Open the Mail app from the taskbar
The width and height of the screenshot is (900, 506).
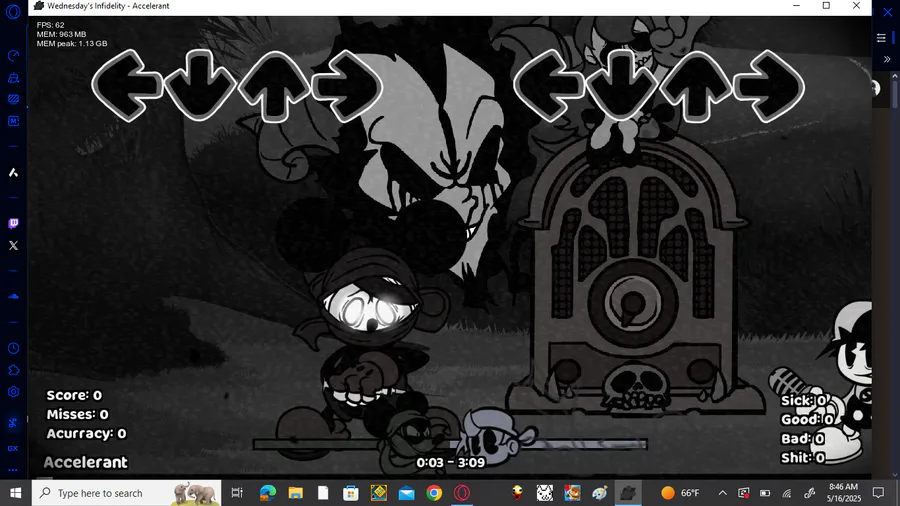tap(406, 493)
